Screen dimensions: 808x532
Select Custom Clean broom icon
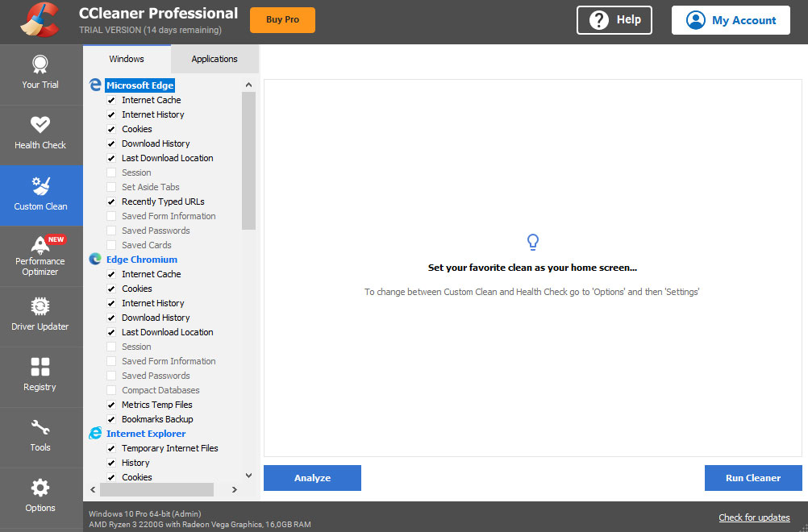(x=40, y=186)
